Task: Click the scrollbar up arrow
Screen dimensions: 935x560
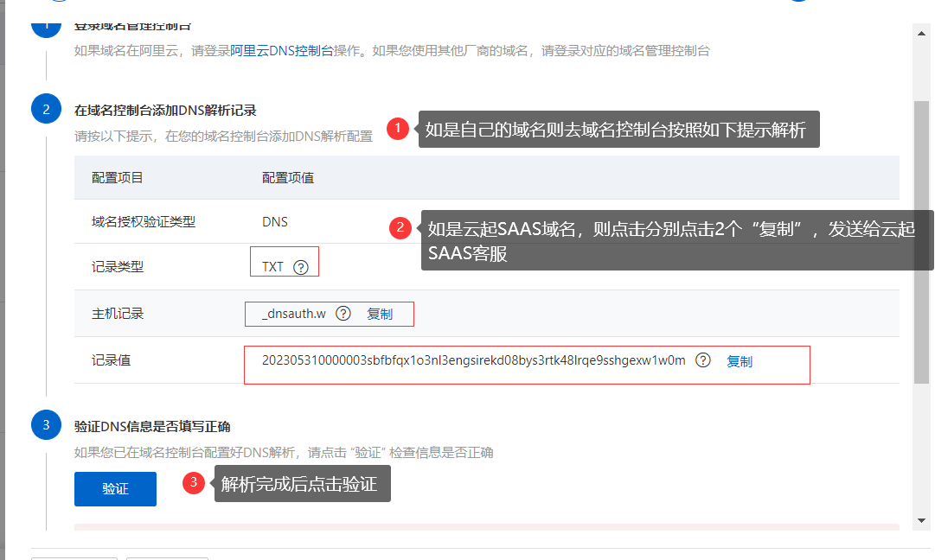Action: pos(922,34)
